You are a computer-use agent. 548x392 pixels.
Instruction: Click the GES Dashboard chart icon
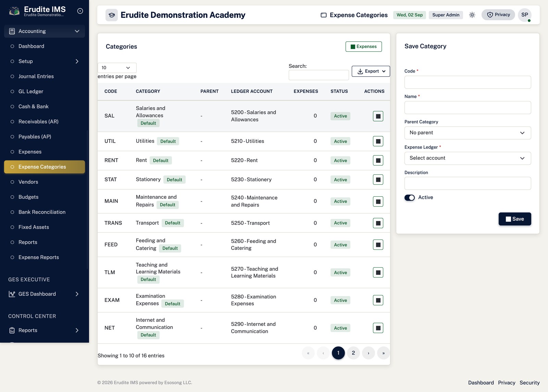12,294
